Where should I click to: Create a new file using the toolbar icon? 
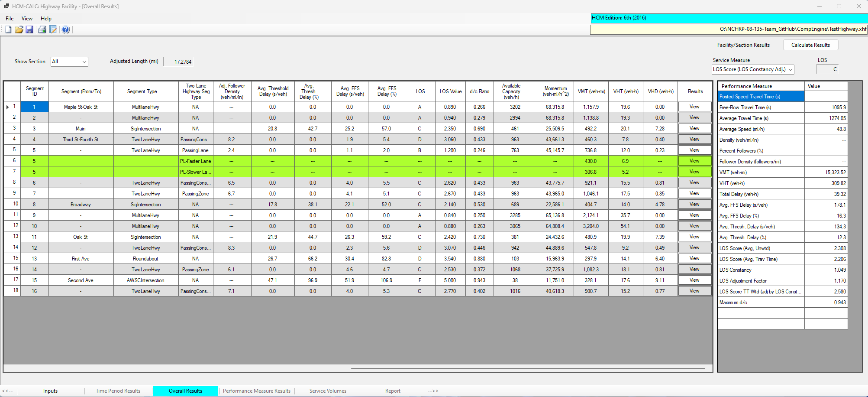(x=8, y=29)
